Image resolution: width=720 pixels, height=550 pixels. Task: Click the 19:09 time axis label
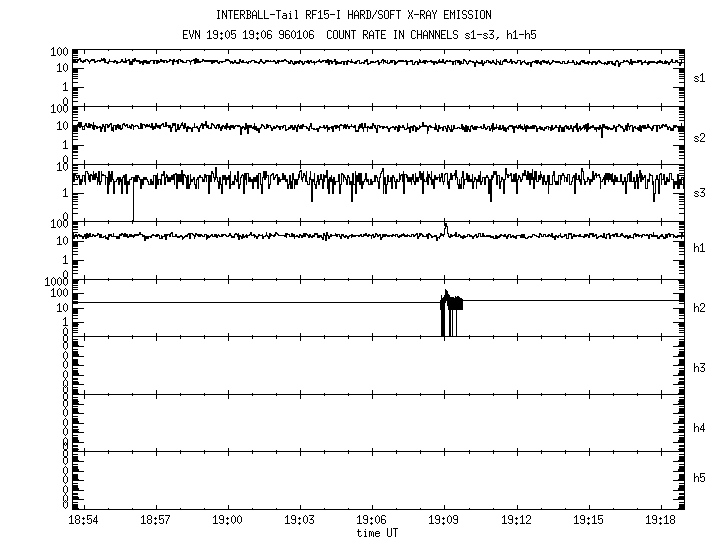point(443,521)
